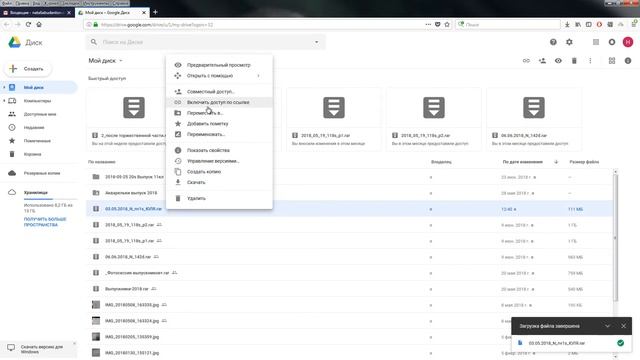Toggle the browser sidebar icon

pyautogui.click(x=589, y=24)
